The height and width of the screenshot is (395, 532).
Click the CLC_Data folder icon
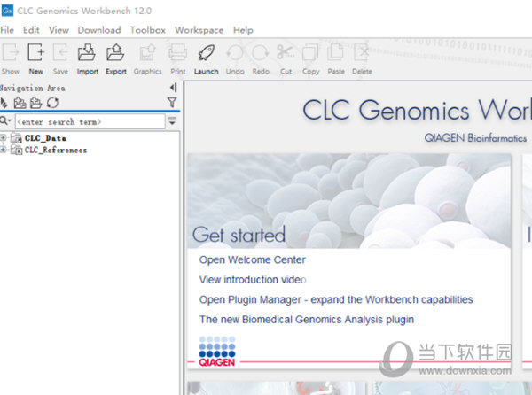[x=16, y=138]
